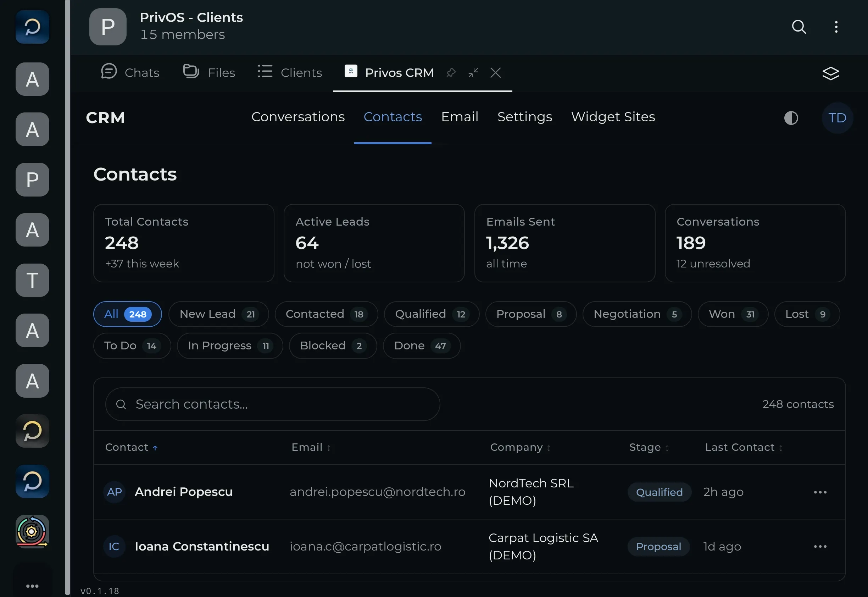Filter contacts by Lost
Image resolution: width=868 pixels, height=597 pixels.
point(807,314)
